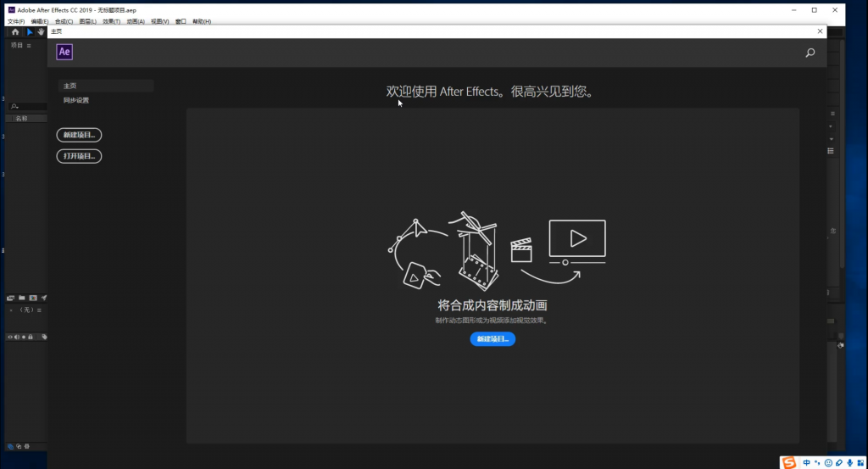Click the search magnifier on the home screen
The height and width of the screenshot is (469, 868).
(x=810, y=53)
